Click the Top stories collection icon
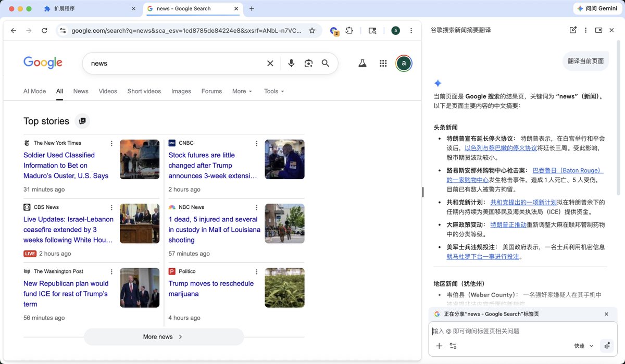 [82, 121]
